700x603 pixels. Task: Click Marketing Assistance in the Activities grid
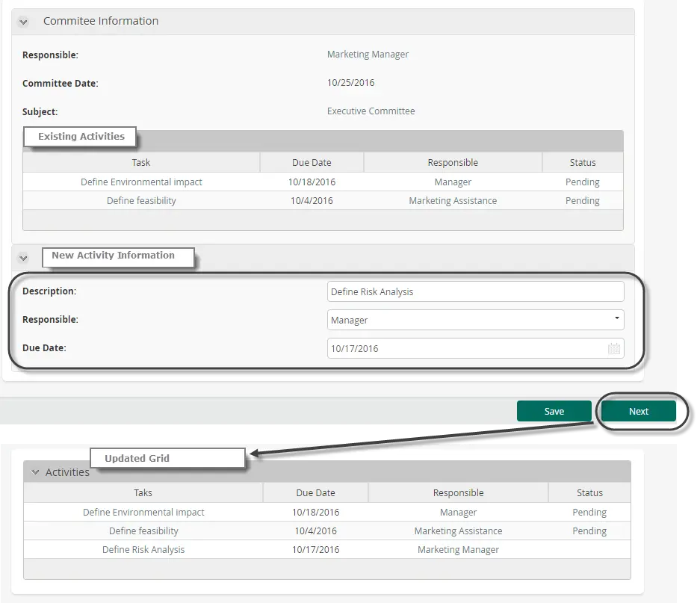(458, 531)
